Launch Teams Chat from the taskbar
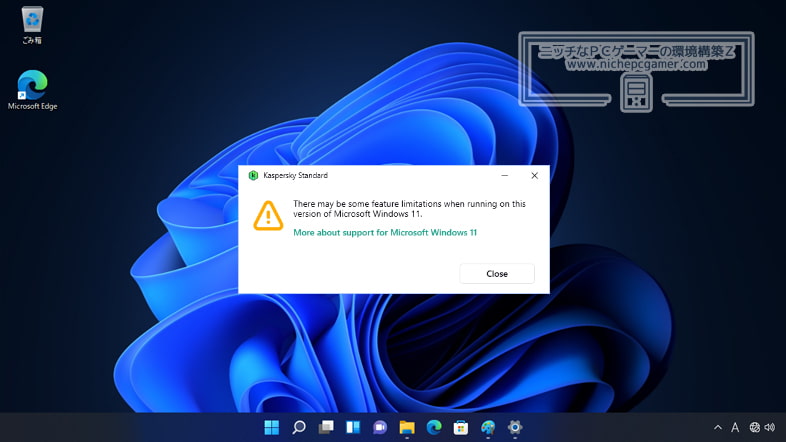This screenshot has height=442, width=786. coord(379,428)
